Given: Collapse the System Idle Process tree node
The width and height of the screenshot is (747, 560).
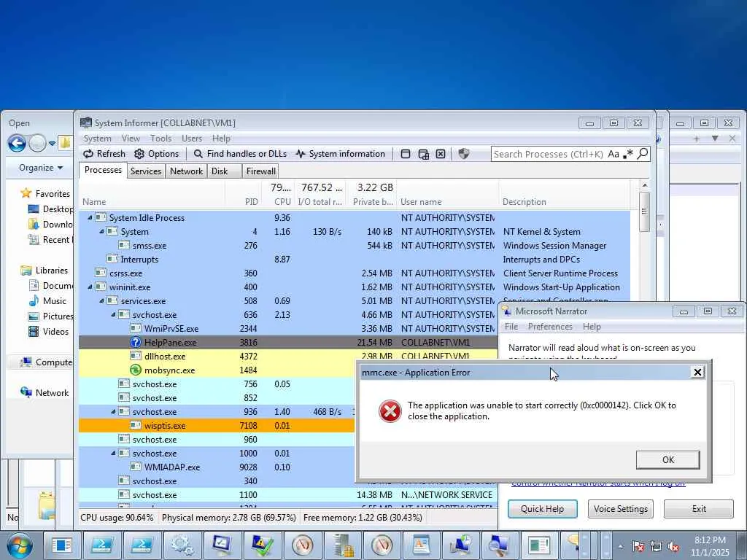Looking at the screenshot, I should click(x=90, y=217).
